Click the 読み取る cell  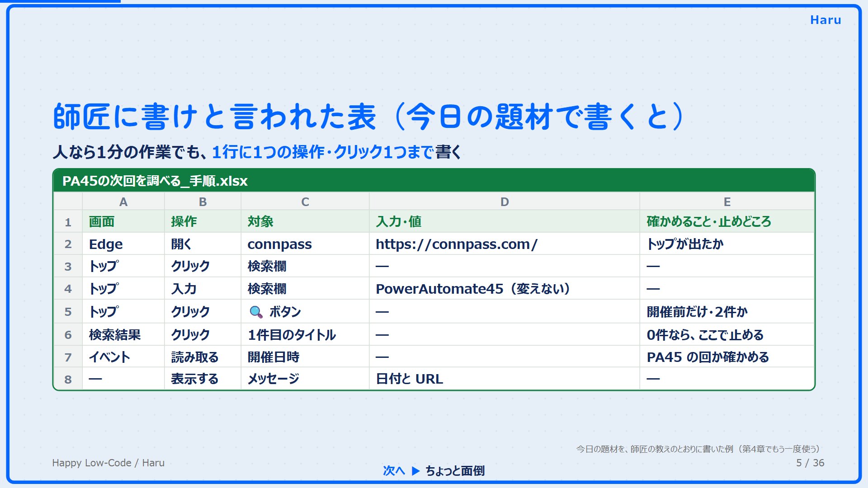(202, 357)
